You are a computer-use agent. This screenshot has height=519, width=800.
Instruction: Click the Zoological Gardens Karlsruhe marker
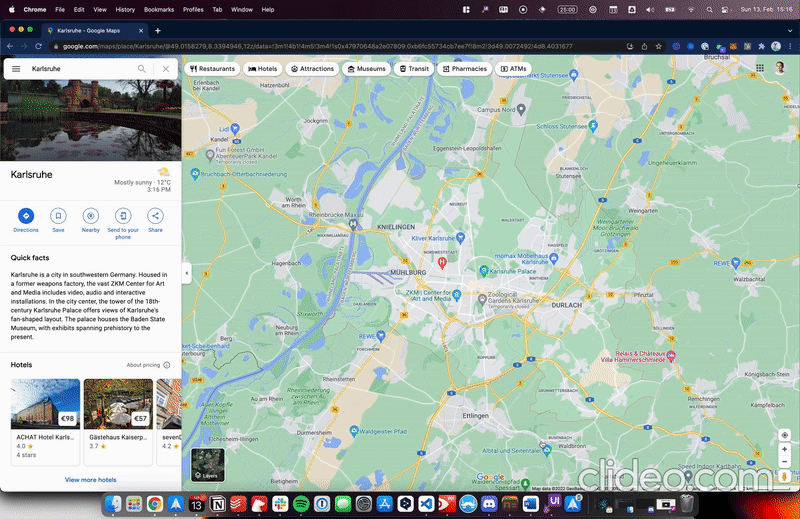click(x=482, y=300)
